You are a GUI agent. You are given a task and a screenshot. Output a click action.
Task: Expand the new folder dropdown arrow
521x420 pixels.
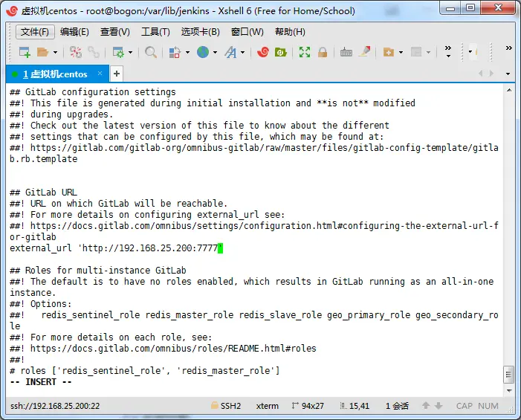pos(401,52)
